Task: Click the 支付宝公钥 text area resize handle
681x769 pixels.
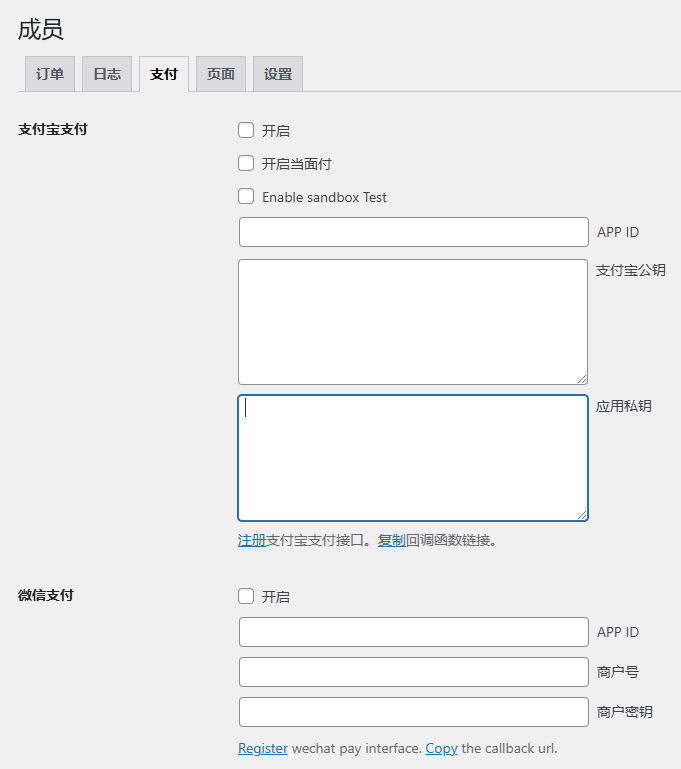Action: (x=581, y=379)
